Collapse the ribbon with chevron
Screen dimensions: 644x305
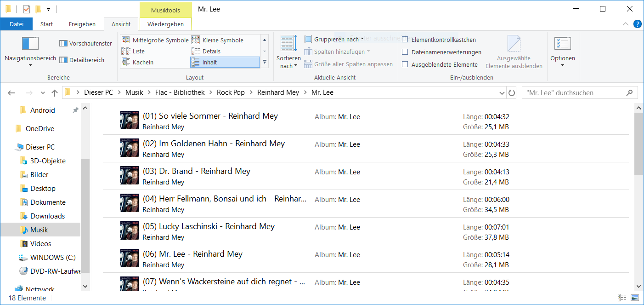pos(625,24)
